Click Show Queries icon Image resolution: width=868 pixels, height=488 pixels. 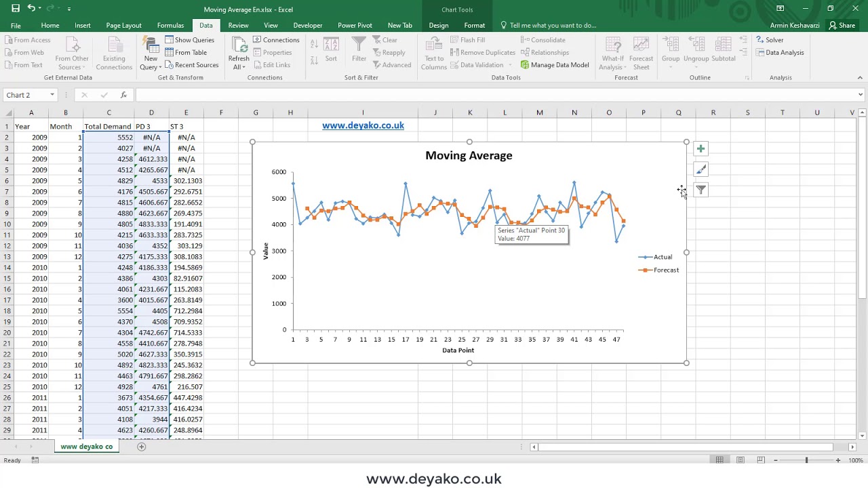coord(190,40)
